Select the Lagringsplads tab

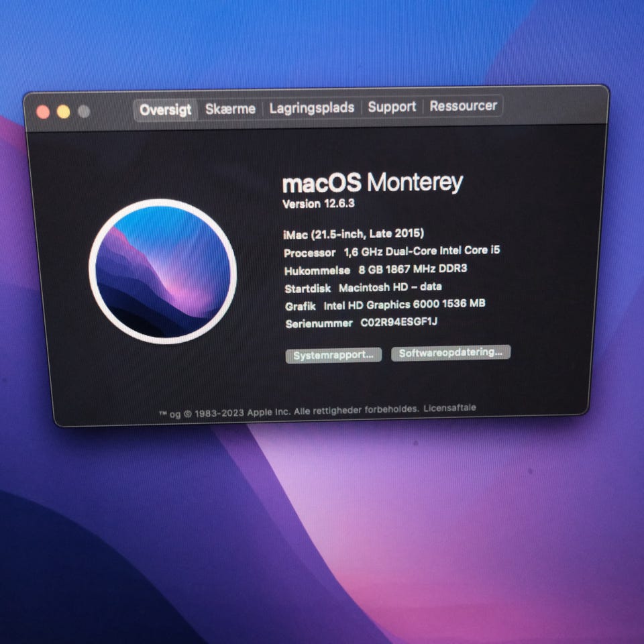coord(312,107)
